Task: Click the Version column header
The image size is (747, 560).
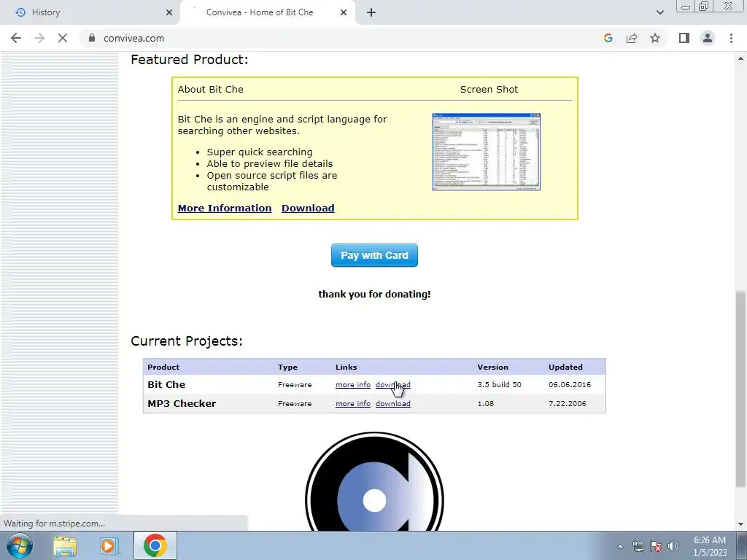Action: click(x=492, y=367)
